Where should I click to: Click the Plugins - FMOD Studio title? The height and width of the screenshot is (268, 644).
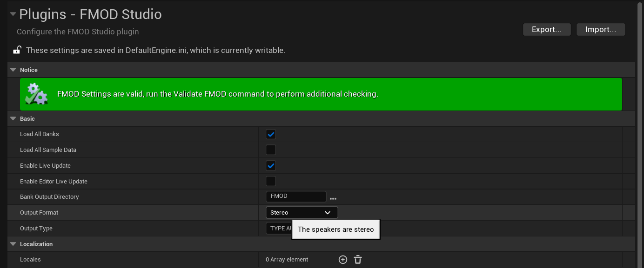click(x=90, y=14)
